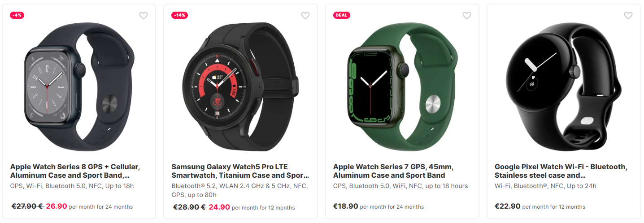Click the 26.90 per month sale price

click(57, 206)
